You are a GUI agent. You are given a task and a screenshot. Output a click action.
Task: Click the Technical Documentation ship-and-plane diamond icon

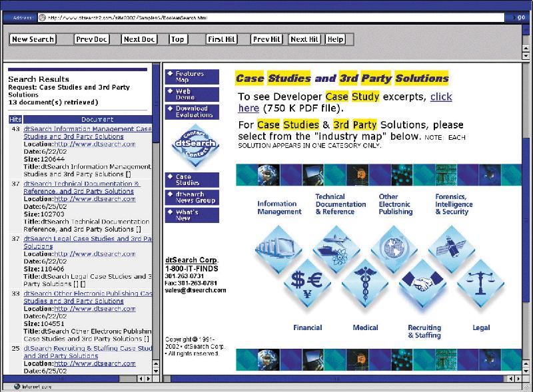tap(336, 250)
